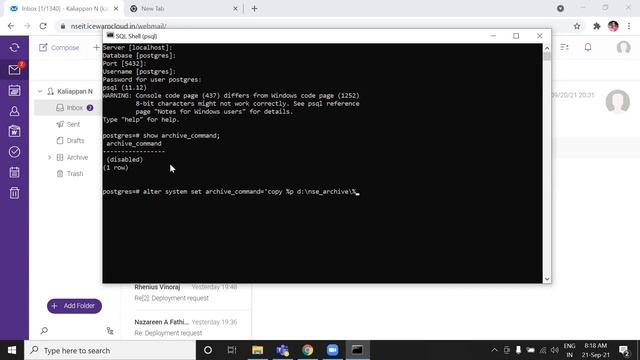Click the SQL Shell scrollbar down arrow
Viewport: 640px width, 360px height.
pyautogui.click(x=547, y=279)
